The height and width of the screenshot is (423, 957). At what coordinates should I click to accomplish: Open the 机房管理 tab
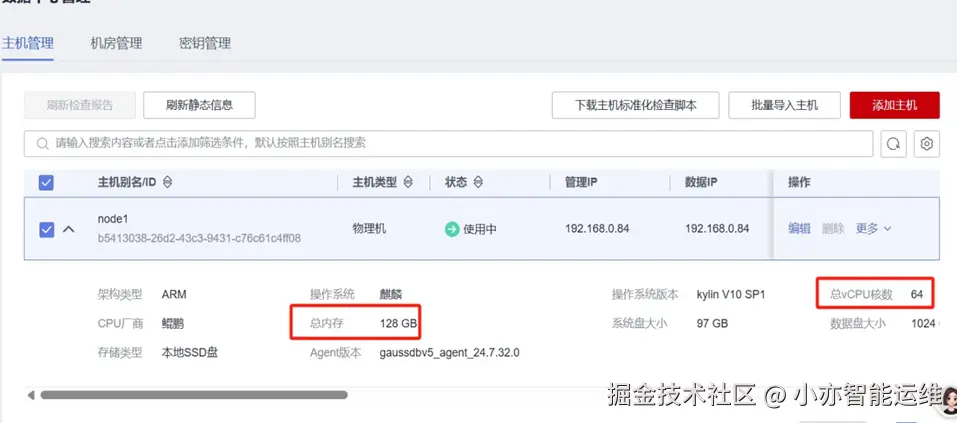(x=116, y=44)
